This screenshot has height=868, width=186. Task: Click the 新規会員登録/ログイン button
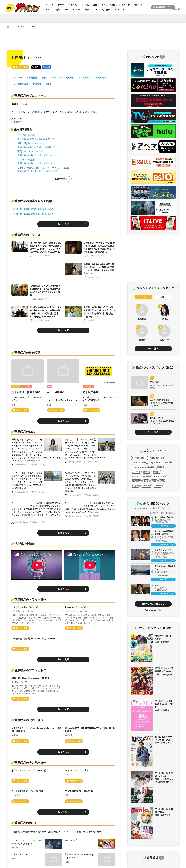tap(163, 7)
